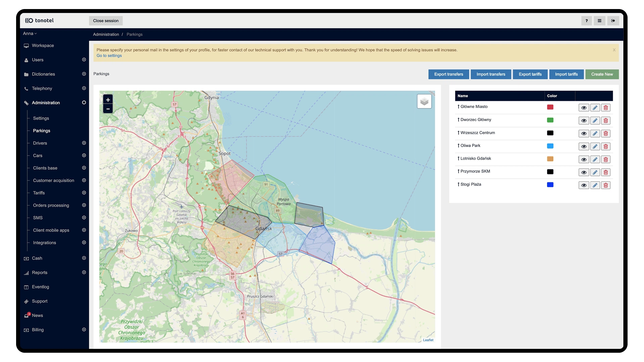
Task: Open the help question mark icon
Action: [586, 21]
